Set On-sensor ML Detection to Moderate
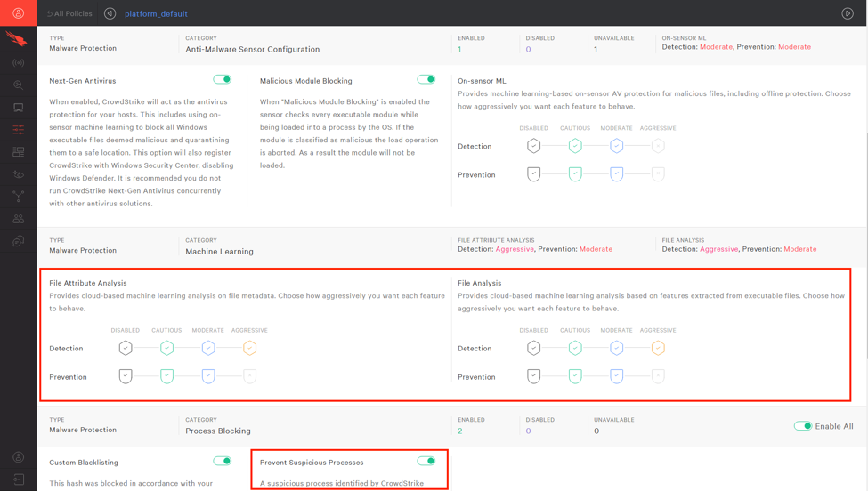Screen dimensions: 868x491 click(x=617, y=146)
